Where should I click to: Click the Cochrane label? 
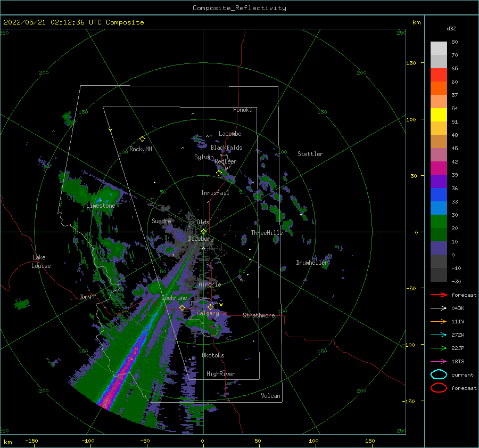point(174,298)
